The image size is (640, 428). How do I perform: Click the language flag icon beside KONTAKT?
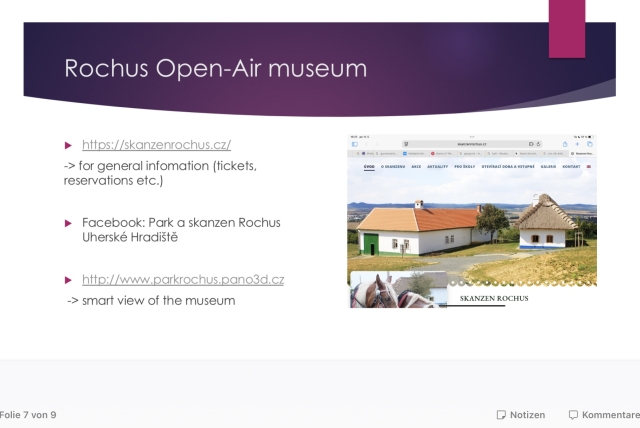[x=590, y=168]
